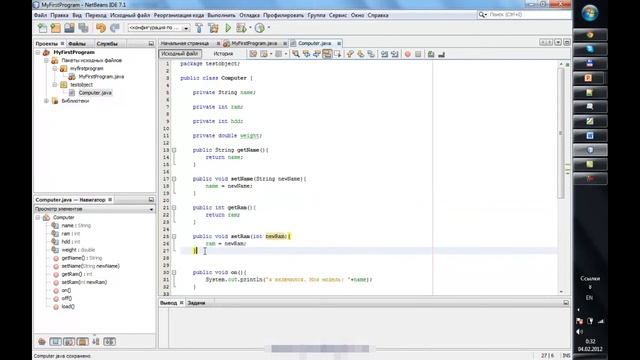Collapse the getName() code fold marker

[x=174, y=150]
